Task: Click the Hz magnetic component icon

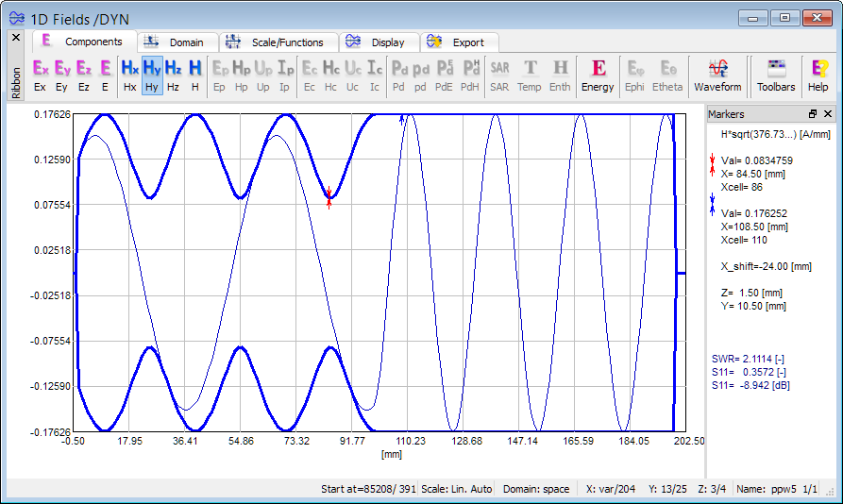Action: [173, 75]
